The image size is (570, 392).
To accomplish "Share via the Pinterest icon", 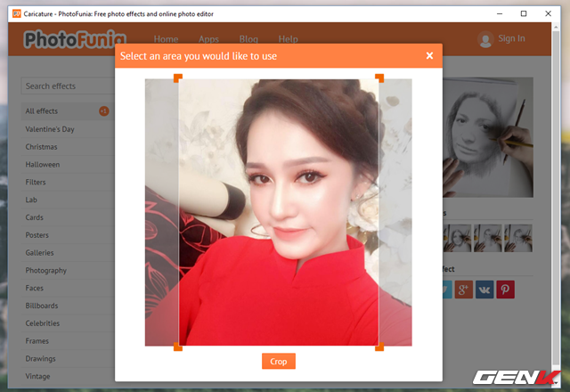I will 505,290.
